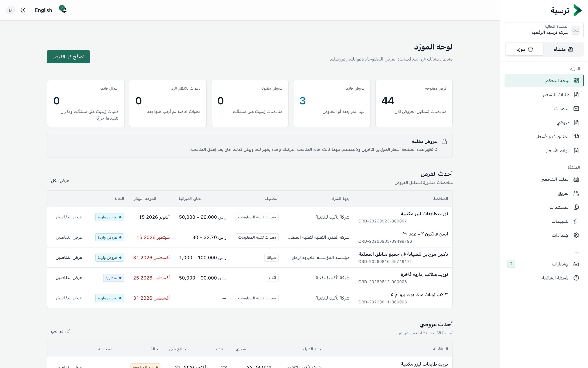Open المنتجات والأسعار sidebar icon

(x=576, y=137)
